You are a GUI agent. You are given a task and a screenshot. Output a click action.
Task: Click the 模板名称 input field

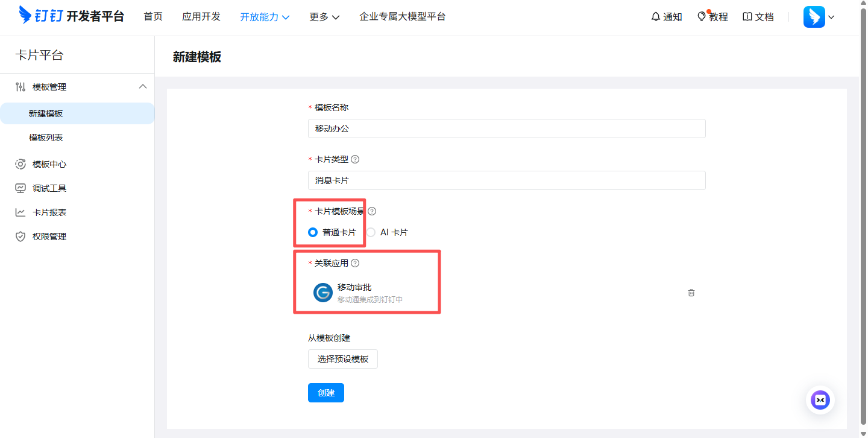506,129
